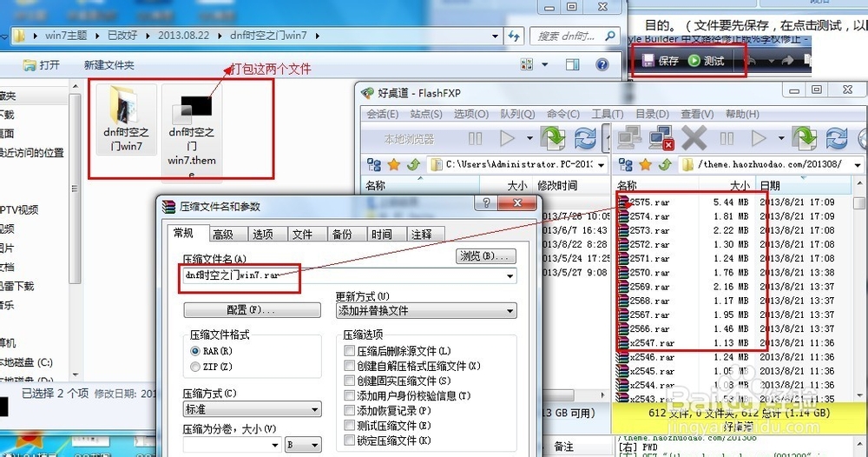Expand Explorer address bar history dropdown
The image size is (868, 457).
click(x=495, y=36)
